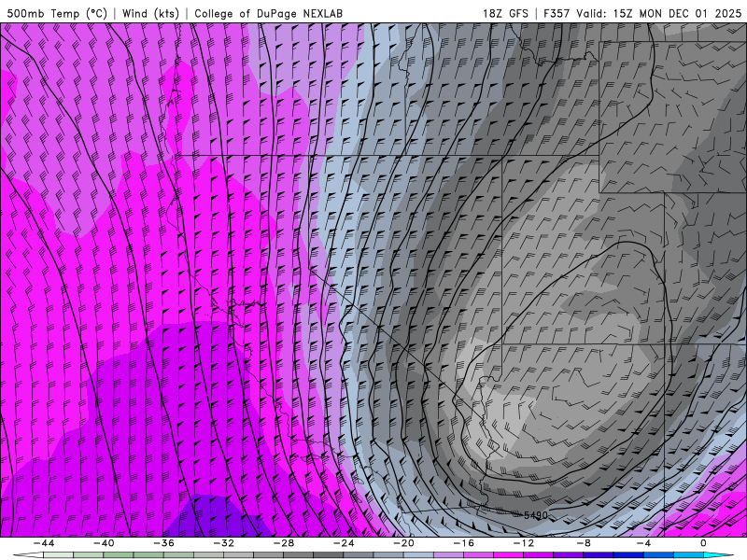747x560 pixels.
Task: Click the "Wind (kts)" header label
Action: (150, 13)
